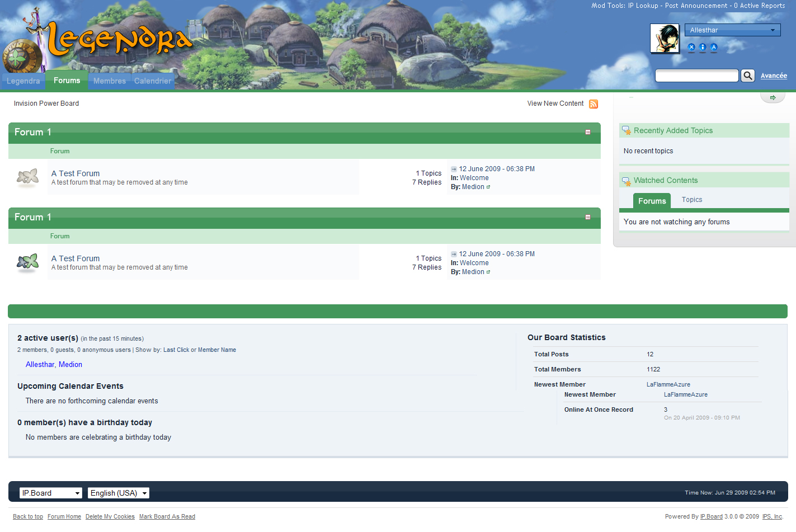Click into the search text field

pos(696,76)
